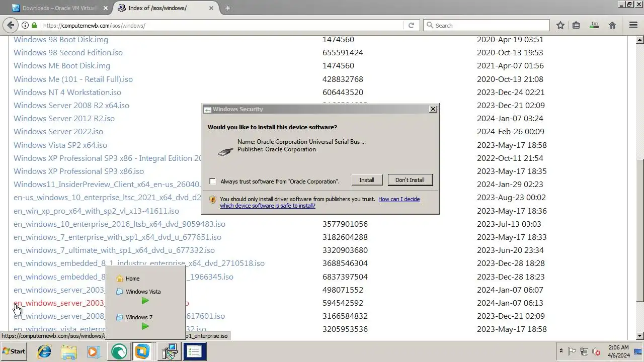644x362 pixels.
Task: Open Windows NT 4 Workstation.iso link
Action: tap(67, 92)
